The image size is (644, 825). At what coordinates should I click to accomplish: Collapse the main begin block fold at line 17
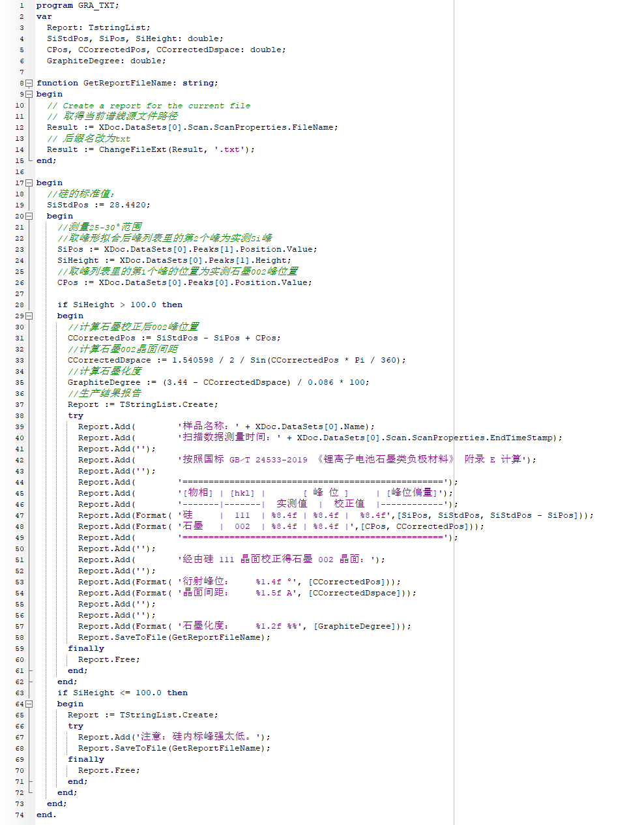click(29, 183)
